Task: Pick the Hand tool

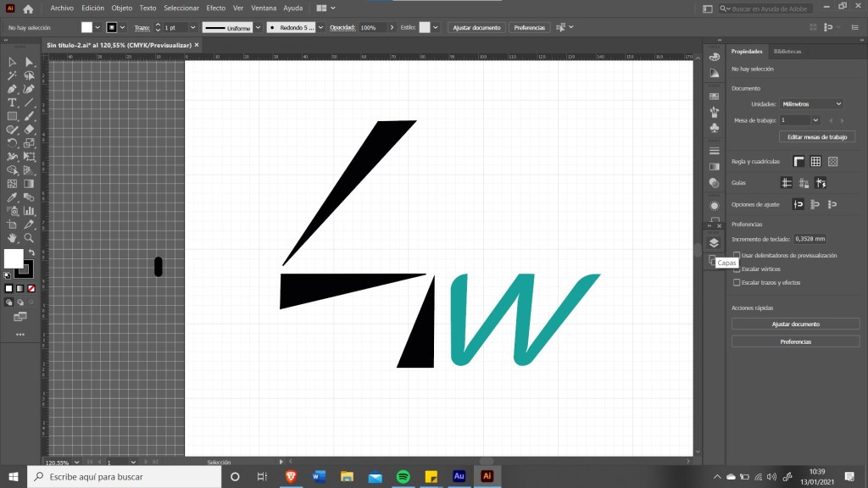Action: 12,238
